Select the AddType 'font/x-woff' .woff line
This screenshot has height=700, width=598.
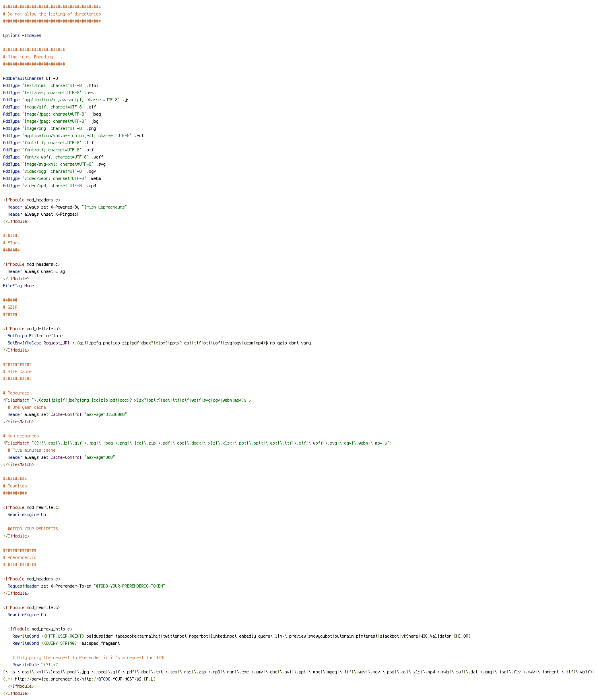53,157
